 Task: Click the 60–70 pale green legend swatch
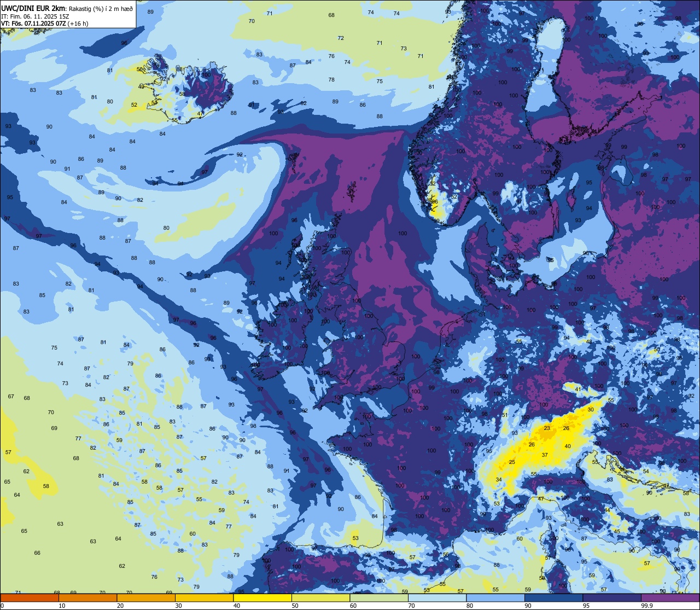[379, 598]
